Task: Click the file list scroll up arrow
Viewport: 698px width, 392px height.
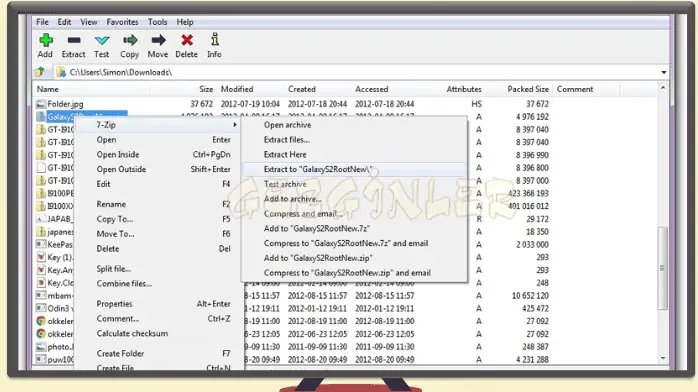Action: (663, 88)
